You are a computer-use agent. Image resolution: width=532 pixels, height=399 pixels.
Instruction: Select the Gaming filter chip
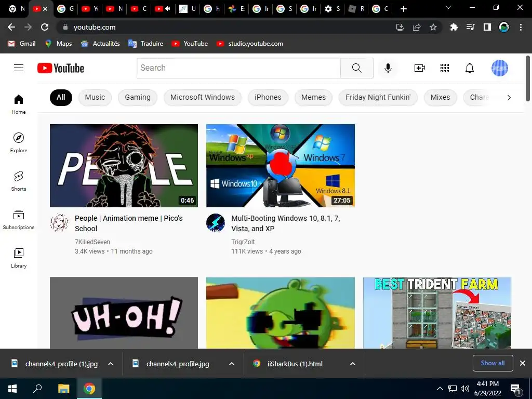(137, 97)
